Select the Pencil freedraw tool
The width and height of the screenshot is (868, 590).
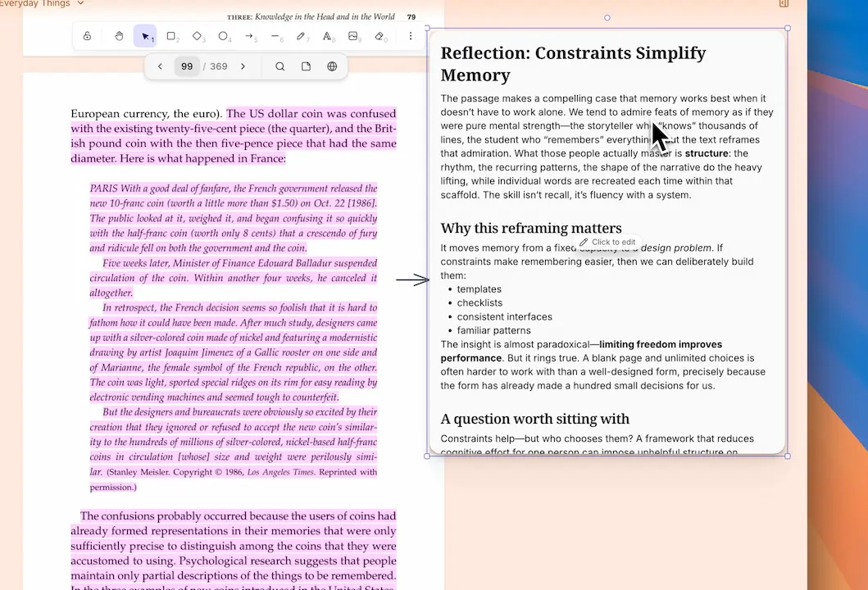(x=301, y=36)
